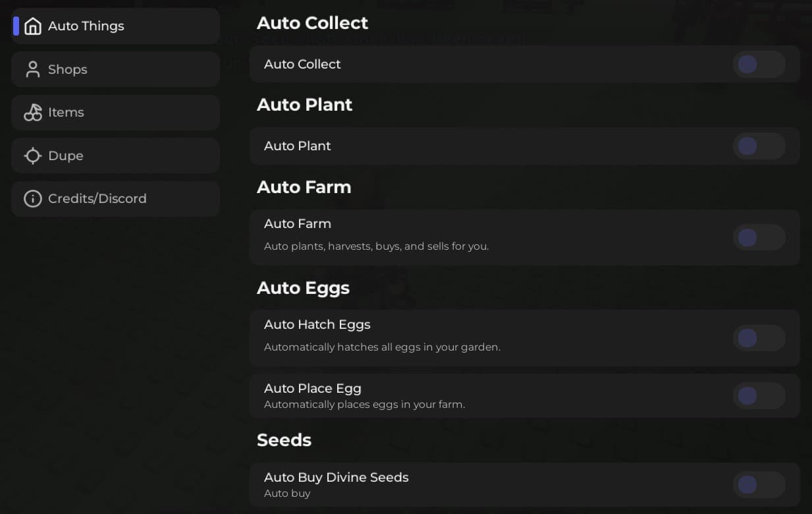Viewport: 812px width, 514px height.
Task: Click the Auto Eggs section heading
Action: (x=303, y=288)
